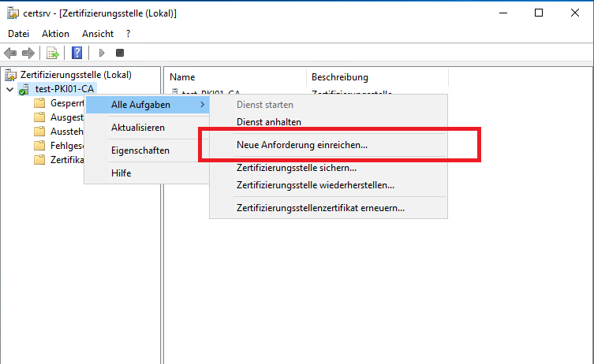
Task: Select Hilfe in the context menu
Action: click(x=121, y=173)
